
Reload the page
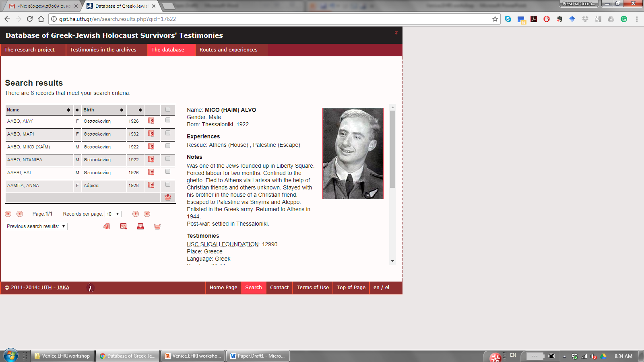[x=30, y=19]
